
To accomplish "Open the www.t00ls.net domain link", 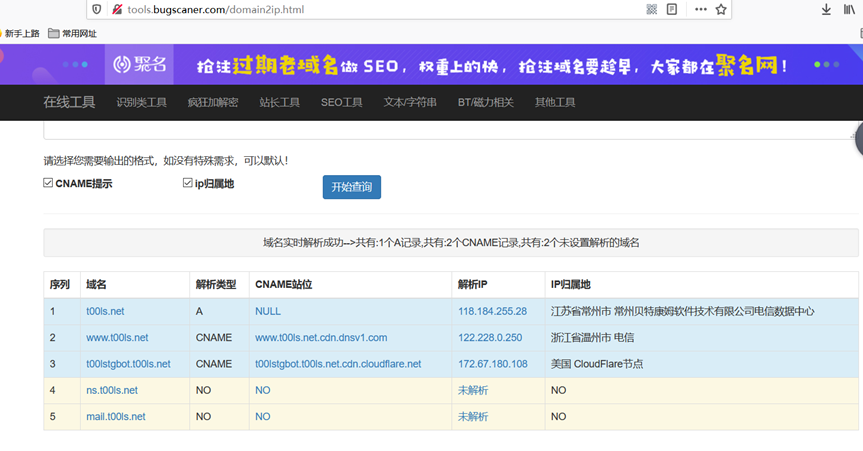I will click(x=117, y=338).
